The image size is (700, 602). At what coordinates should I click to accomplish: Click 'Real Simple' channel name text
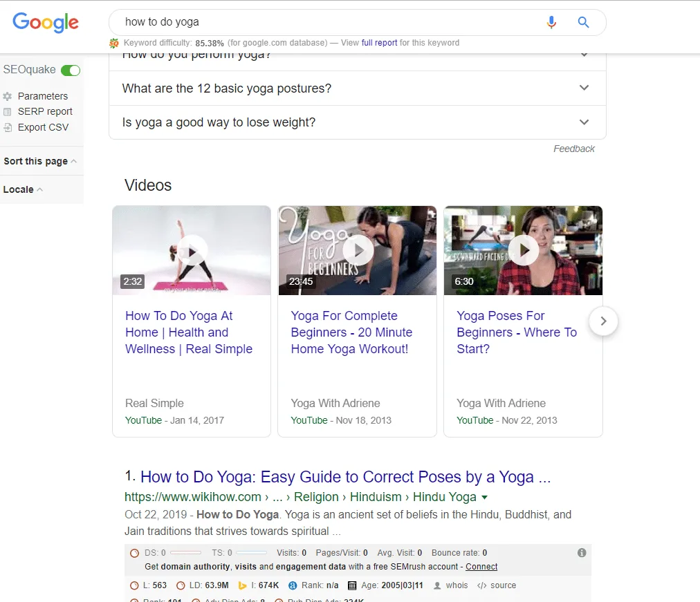tap(154, 403)
